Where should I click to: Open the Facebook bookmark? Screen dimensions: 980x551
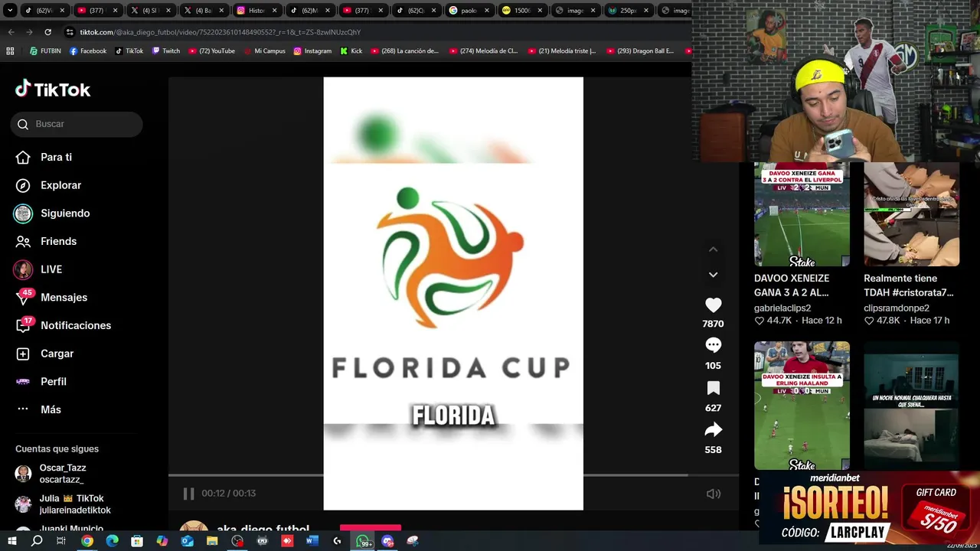(x=88, y=51)
